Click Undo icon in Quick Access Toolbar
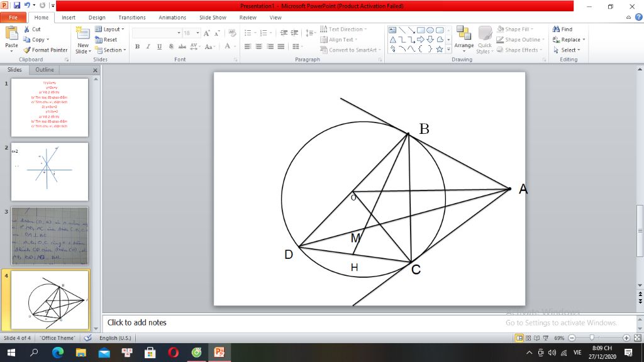The width and height of the screenshot is (644, 362). coord(28,5)
